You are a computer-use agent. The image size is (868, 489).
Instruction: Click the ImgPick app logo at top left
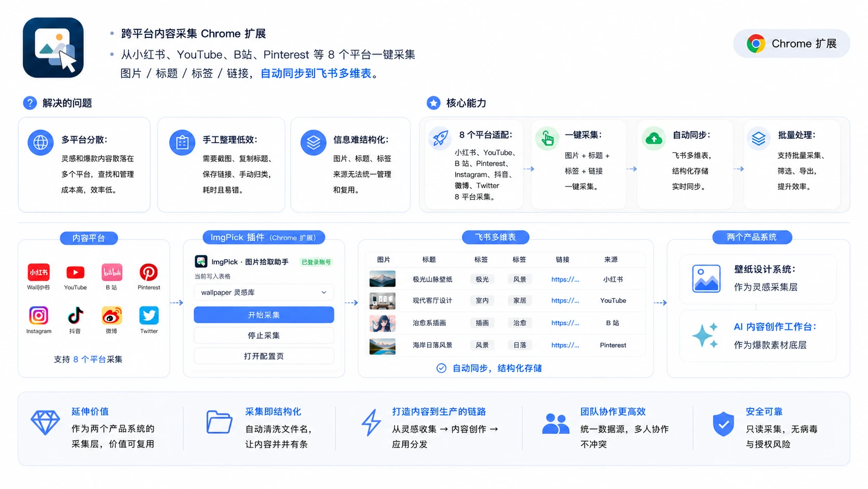pos(53,48)
